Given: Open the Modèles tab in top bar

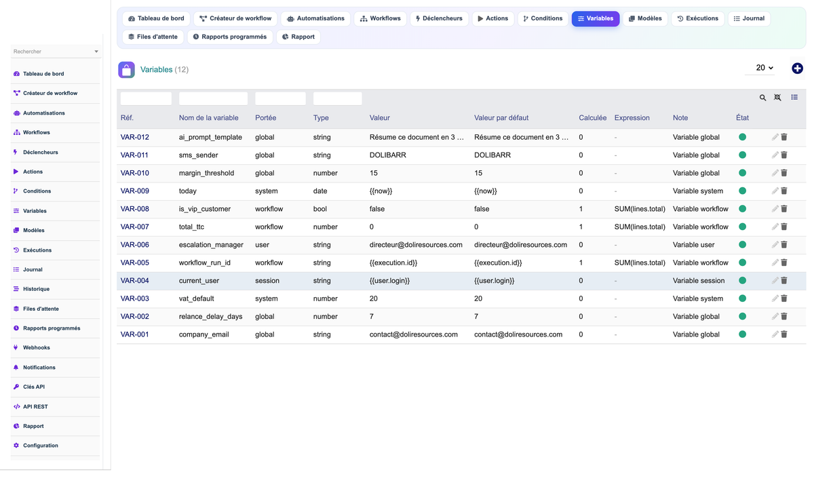Looking at the screenshot, I should [x=645, y=18].
